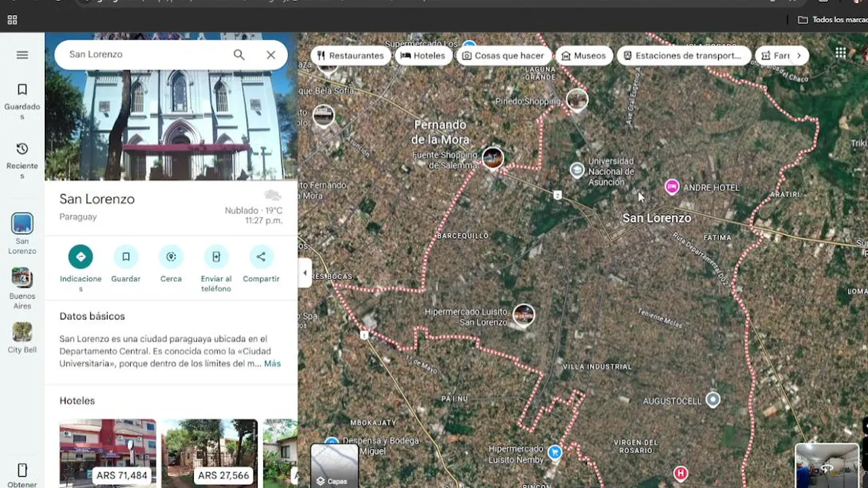
Task: Click the Compartir share button
Action: (261, 256)
